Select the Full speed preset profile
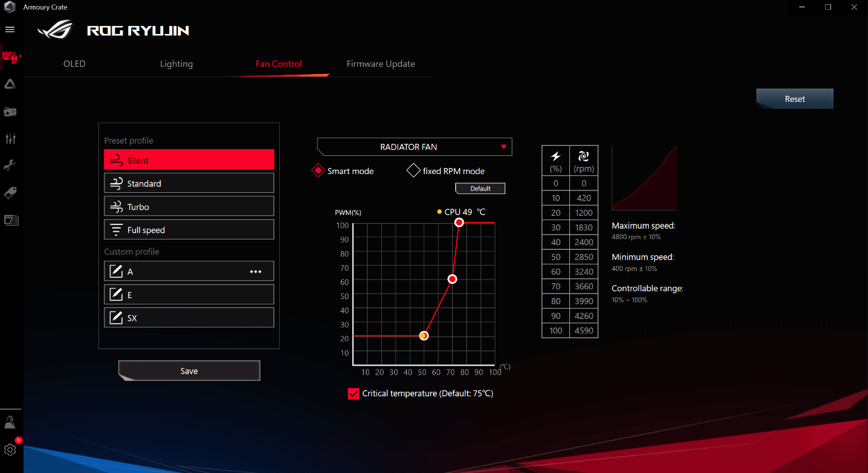Screen dimensions: 868x473 189,230
